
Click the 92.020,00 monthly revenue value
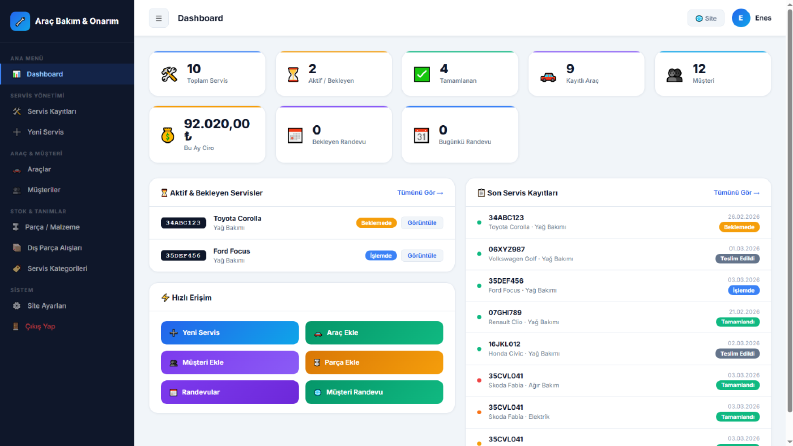216,129
